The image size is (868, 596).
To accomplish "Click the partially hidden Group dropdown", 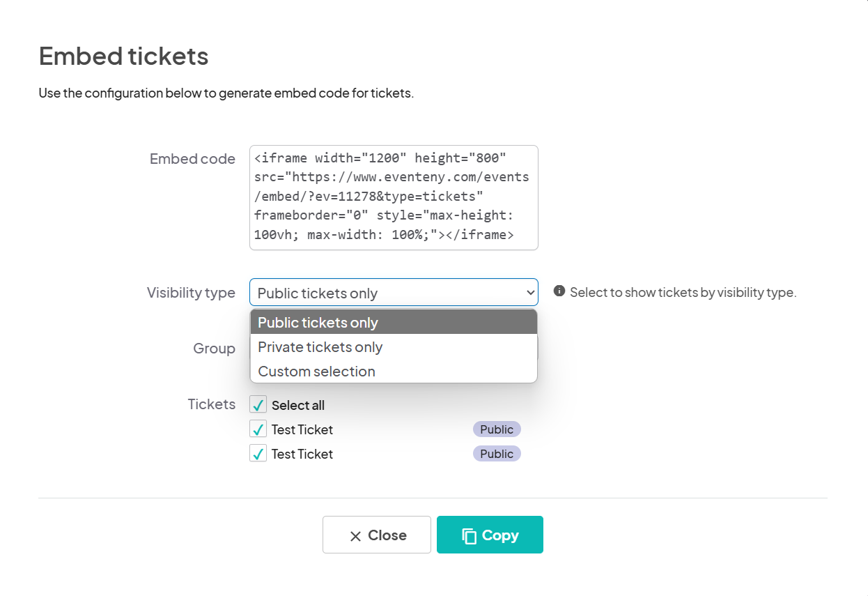I will click(x=538, y=349).
